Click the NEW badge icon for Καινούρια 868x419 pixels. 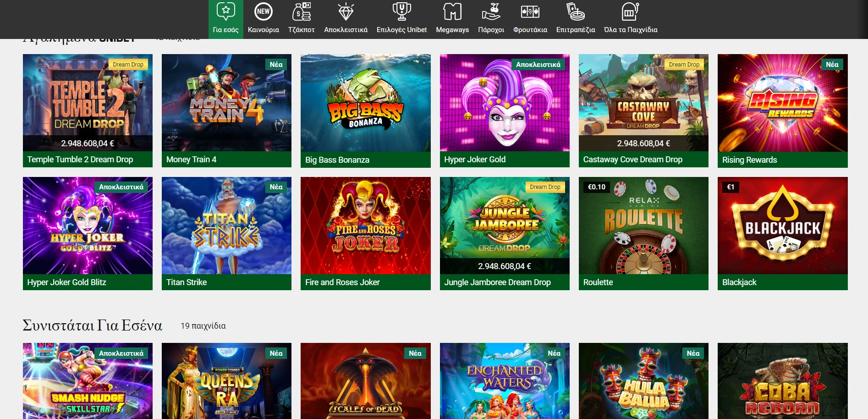[264, 11]
